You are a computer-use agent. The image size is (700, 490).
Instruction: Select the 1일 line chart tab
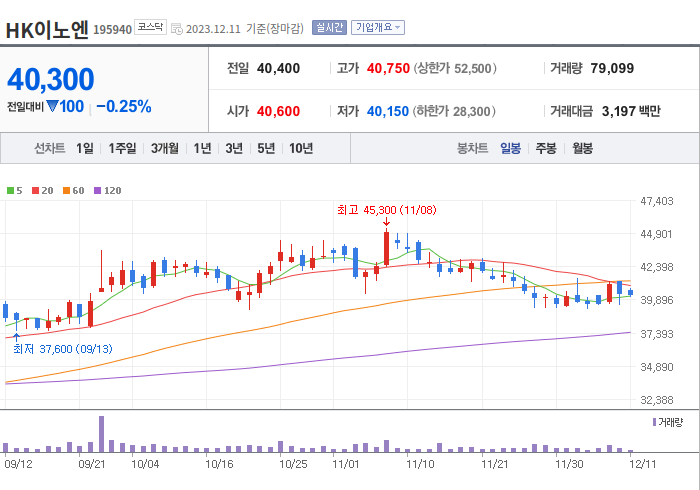coord(85,148)
